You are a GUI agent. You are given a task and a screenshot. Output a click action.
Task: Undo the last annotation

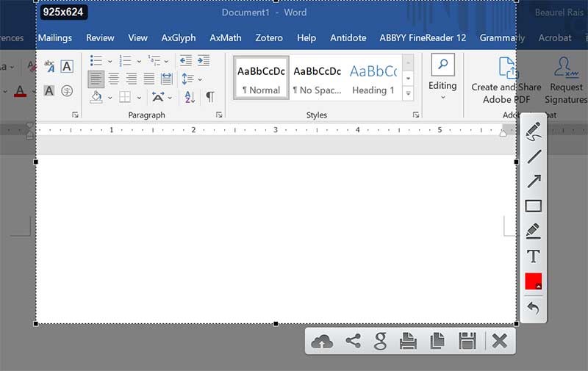534,309
